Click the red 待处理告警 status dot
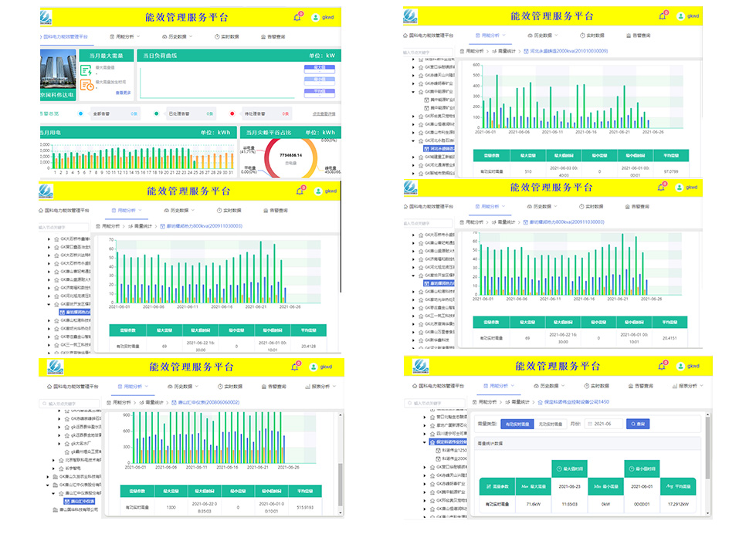Viewport: 756px width, 548px height. click(x=232, y=113)
